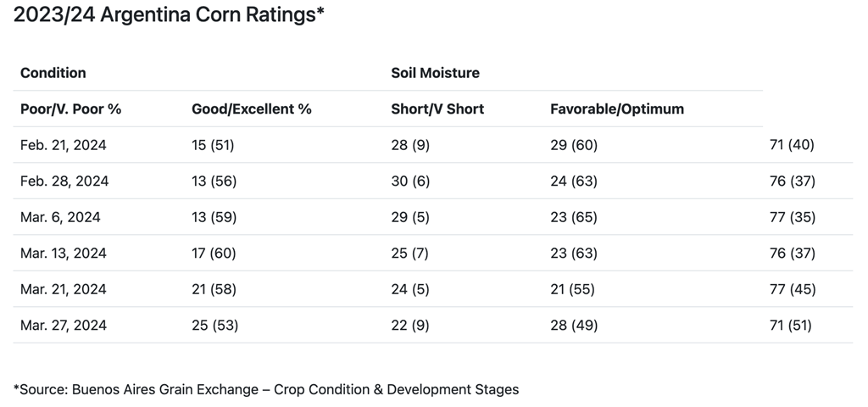
Task: Select the Mar. 27, 2024 row date
Action: point(64,326)
